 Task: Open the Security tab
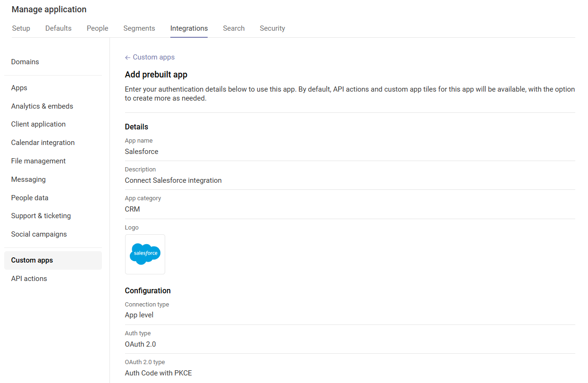[272, 28]
